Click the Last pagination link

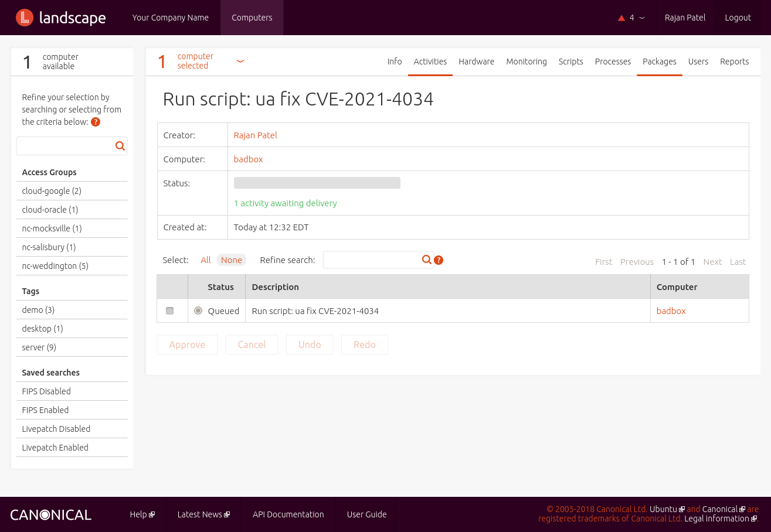tap(738, 262)
